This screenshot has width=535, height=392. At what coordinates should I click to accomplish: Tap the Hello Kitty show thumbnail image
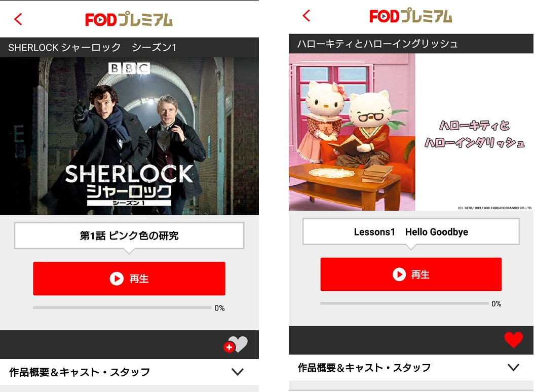[411, 132]
